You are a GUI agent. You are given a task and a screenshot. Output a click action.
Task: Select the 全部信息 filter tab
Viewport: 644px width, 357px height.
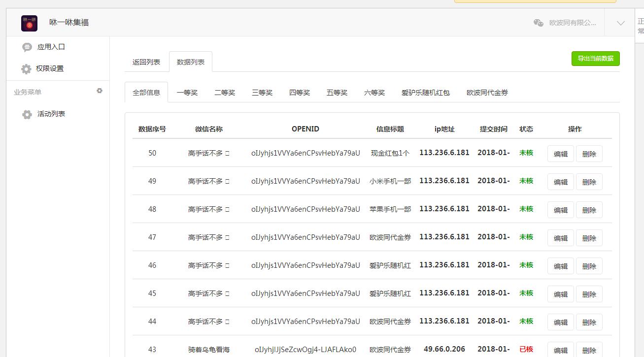(146, 93)
